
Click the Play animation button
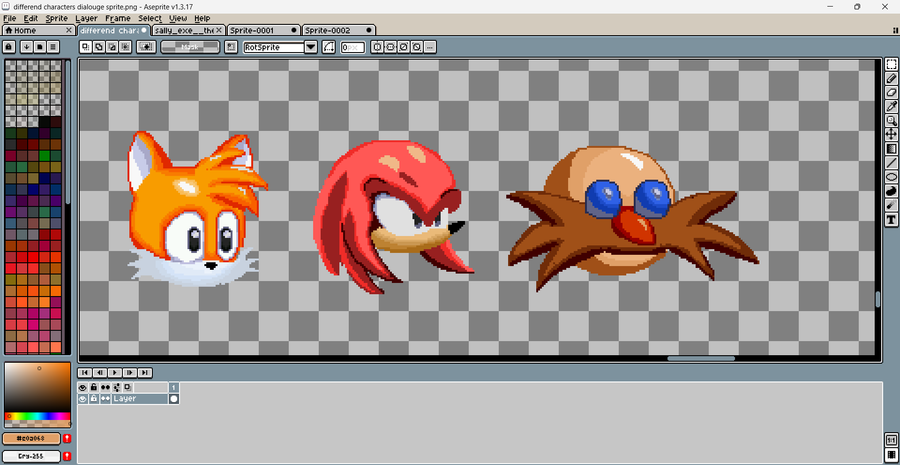pyautogui.click(x=115, y=373)
